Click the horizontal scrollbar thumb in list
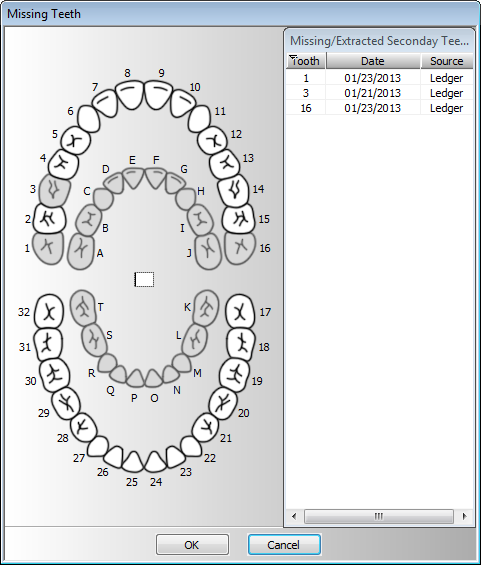The height and width of the screenshot is (565, 481). tap(379, 516)
